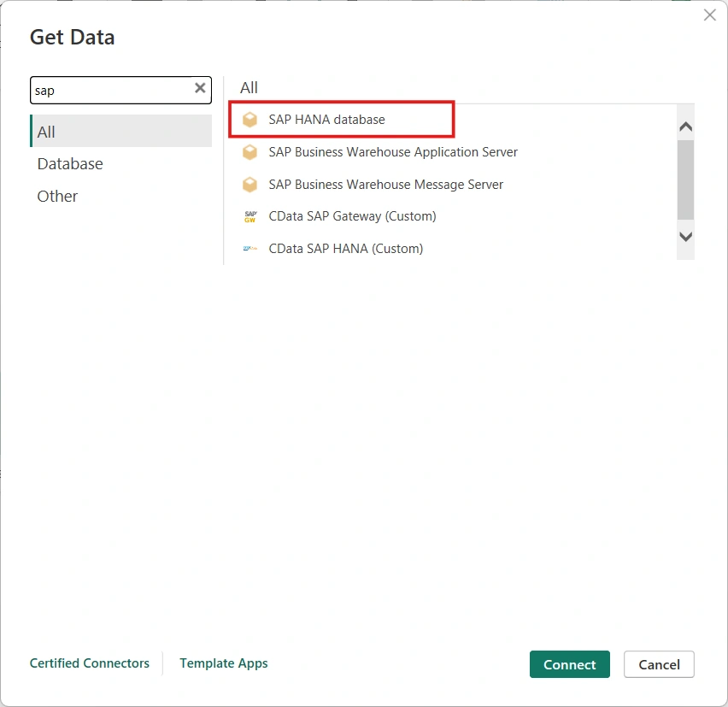Choose CData SAP HANA (Custom)
728x707 pixels.
coord(346,249)
